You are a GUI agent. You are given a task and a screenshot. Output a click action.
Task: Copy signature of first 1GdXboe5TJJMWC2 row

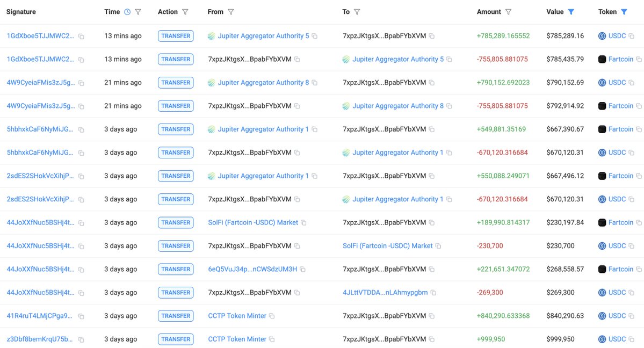81,37
